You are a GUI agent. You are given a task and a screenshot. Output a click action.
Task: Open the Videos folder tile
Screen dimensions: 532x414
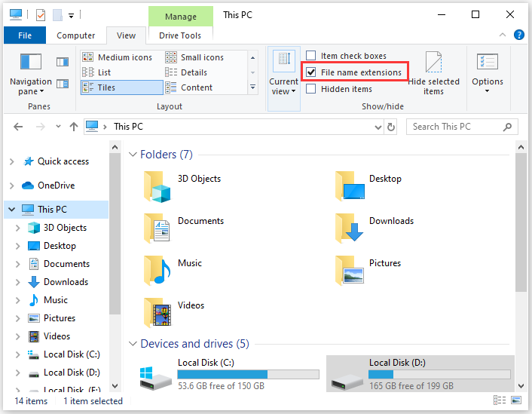tap(174, 313)
